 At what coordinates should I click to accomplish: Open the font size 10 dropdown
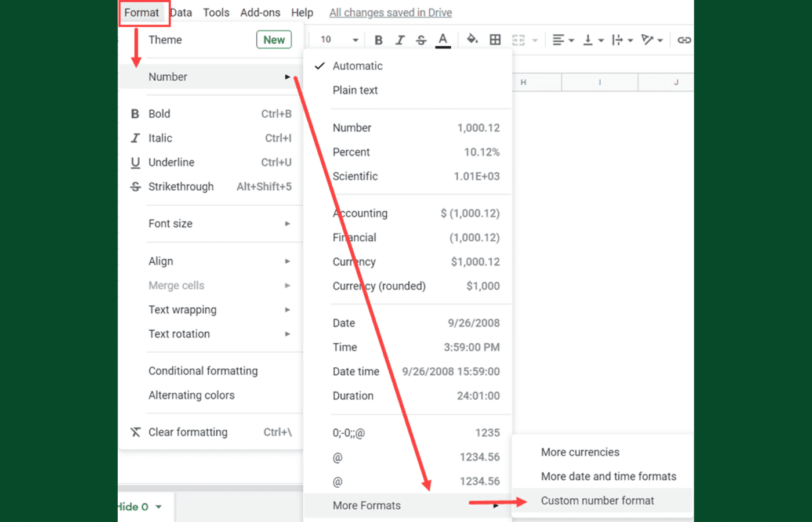[339, 39]
